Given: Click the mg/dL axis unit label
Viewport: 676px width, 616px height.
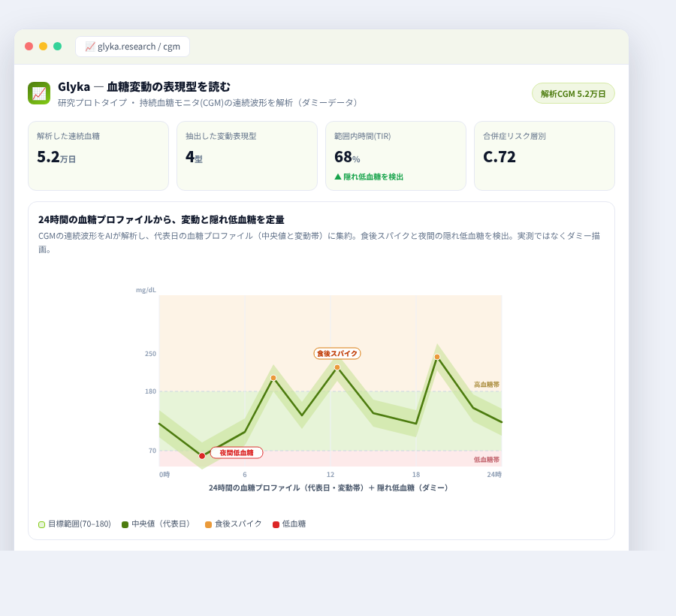Looking at the screenshot, I should [x=146, y=290].
